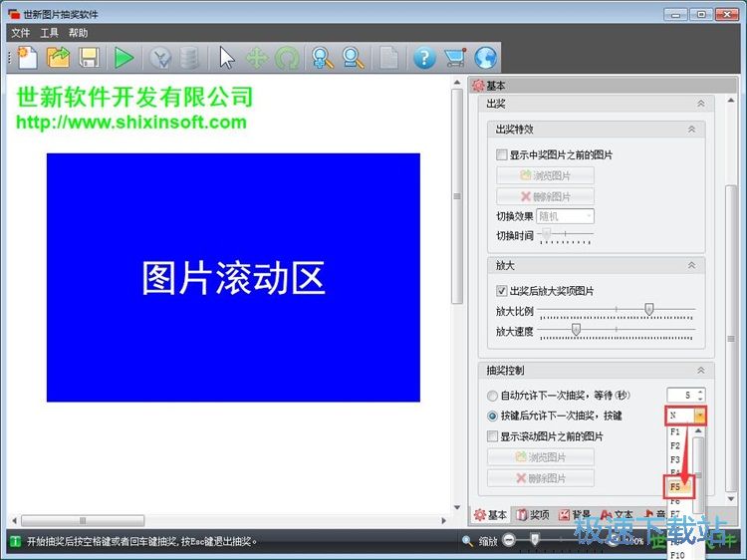Select the arrow pointer tool
The width and height of the screenshot is (747, 560).
pyautogui.click(x=227, y=58)
